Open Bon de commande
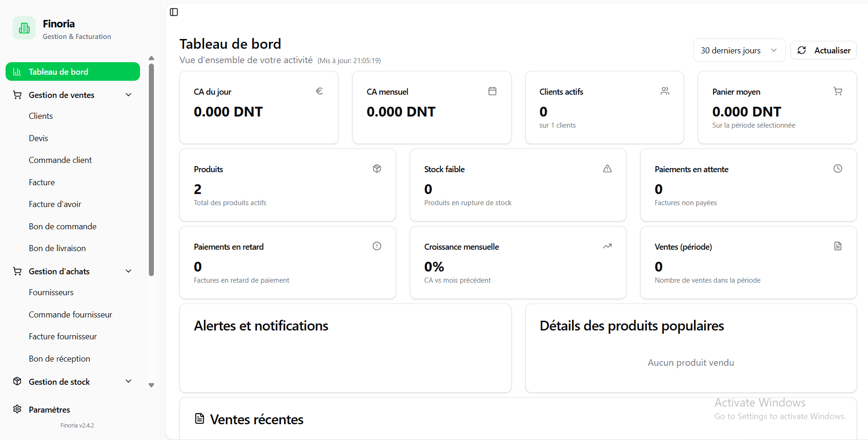Viewport: 868px width, 440px height. pos(63,226)
